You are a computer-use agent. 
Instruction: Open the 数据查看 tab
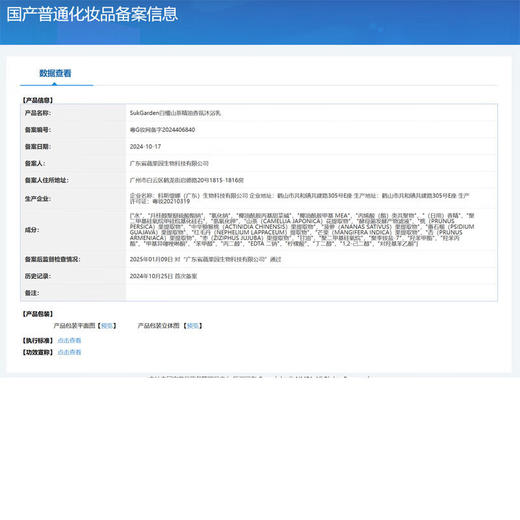55,73
